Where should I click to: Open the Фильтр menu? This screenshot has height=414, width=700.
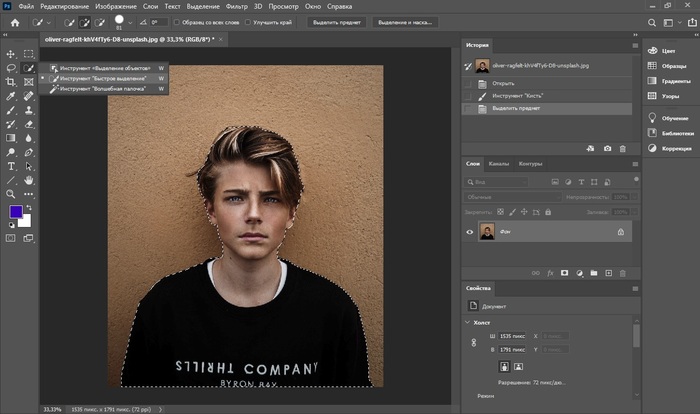pos(237,5)
